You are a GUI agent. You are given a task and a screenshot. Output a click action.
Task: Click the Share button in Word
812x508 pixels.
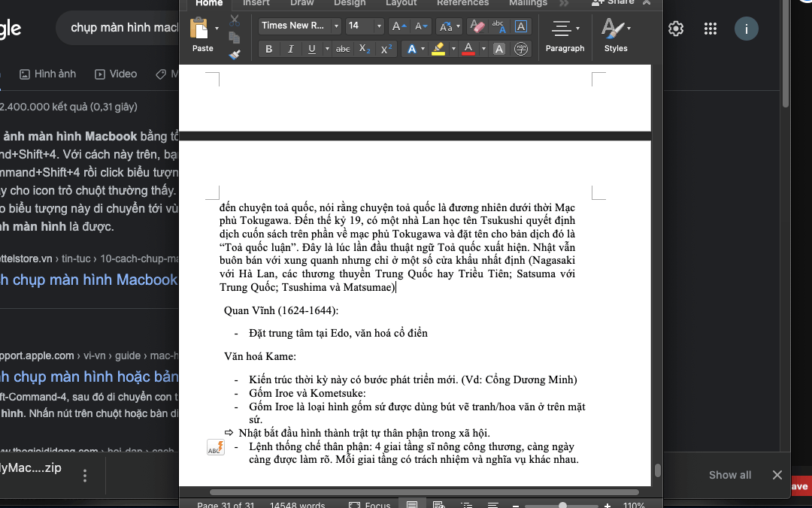(614, 2)
